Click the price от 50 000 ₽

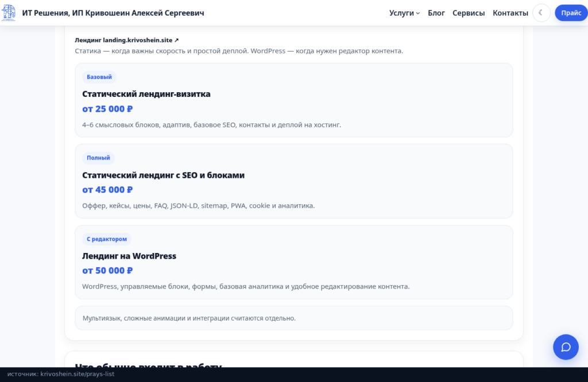(x=107, y=271)
